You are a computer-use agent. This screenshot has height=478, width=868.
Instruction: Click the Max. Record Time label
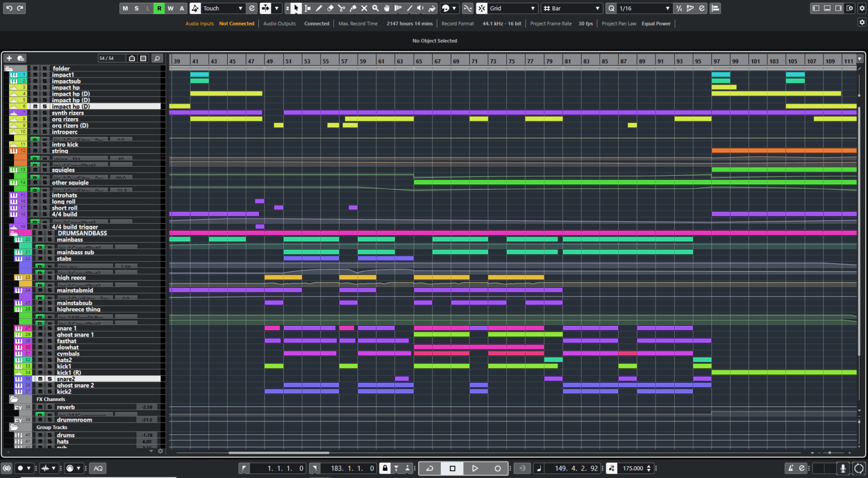[358, 24]
